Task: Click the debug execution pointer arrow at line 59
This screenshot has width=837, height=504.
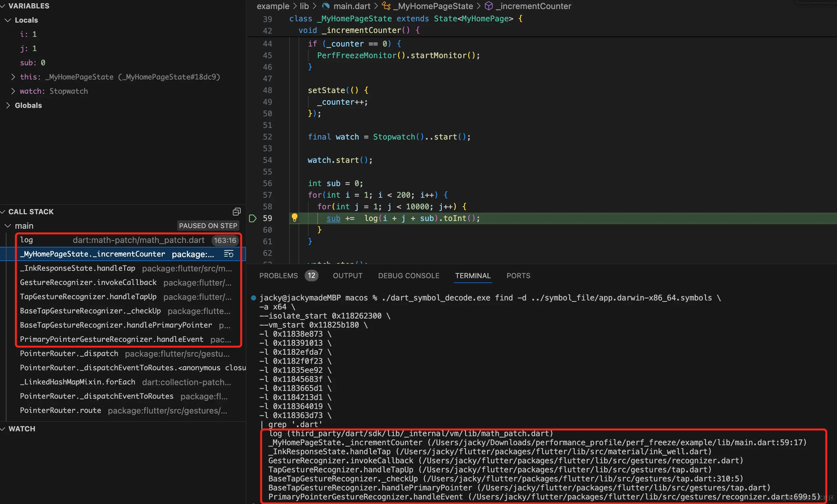Action: coord(252,218)
